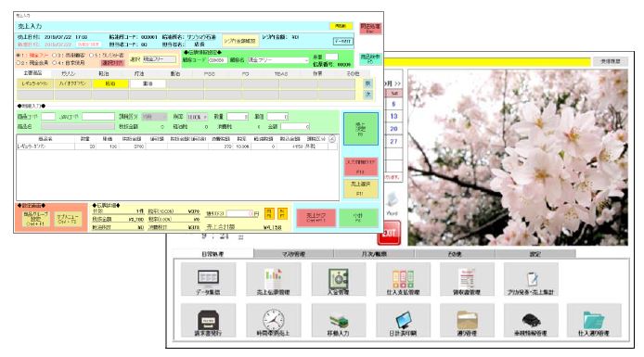Select radio 3: 掛顧客

point(54,56)
